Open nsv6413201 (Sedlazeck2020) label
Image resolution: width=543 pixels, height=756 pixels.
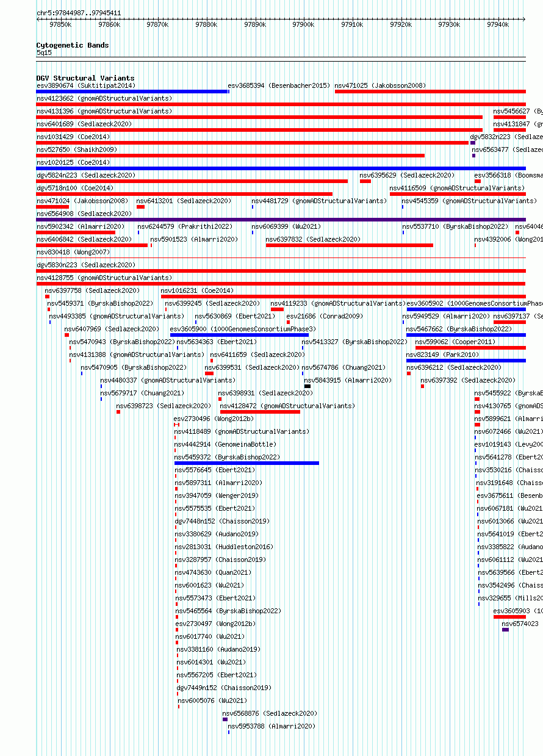click(184, 201)
